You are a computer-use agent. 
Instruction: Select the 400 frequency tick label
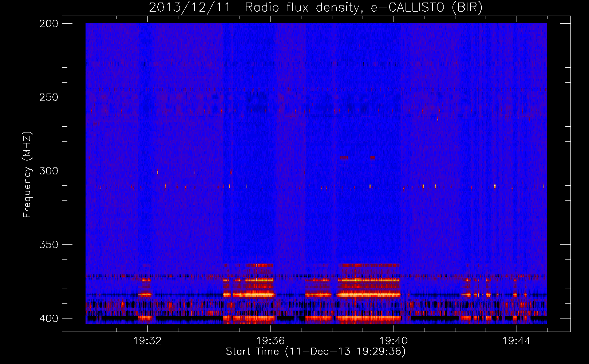(x=49, y=318)
